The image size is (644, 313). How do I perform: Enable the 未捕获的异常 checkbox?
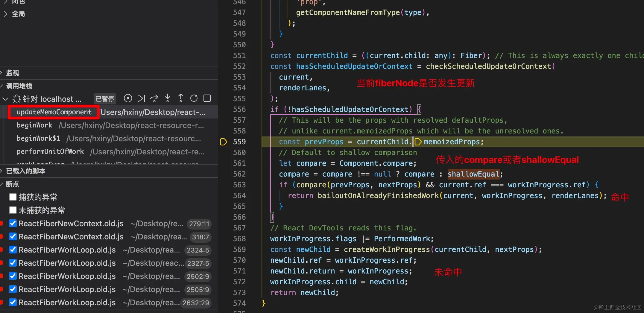(13, 210)
